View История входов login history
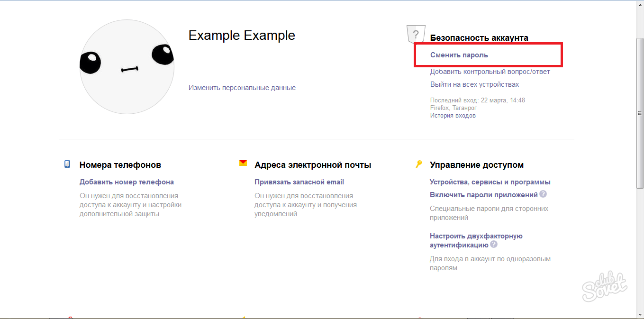644x319 pixels. [453, 115]
